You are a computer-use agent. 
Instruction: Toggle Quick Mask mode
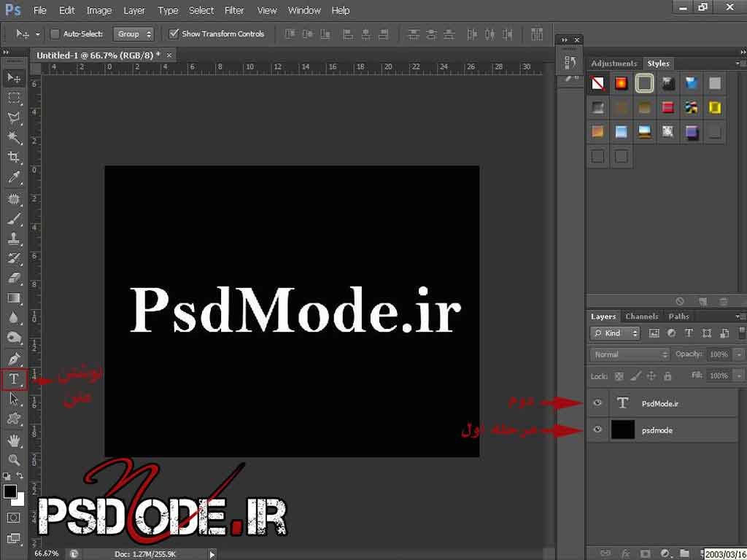(14, 518)
